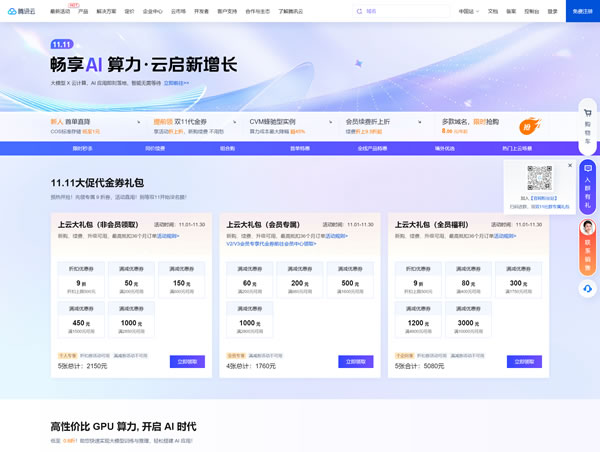Viewport: 600px width, 452px height.
Task: Select the 80元 coupon in 全员福利 package
Action: [x=468, y=280]
